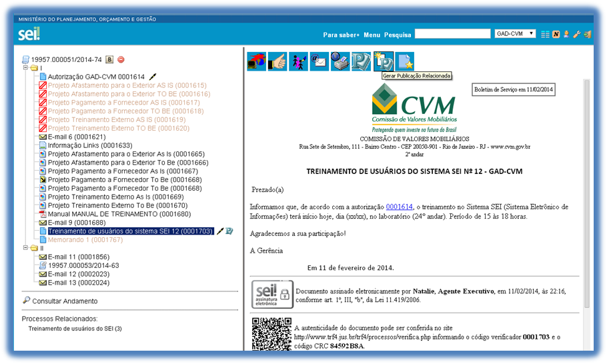Click the process icon before 19957.000051/2014-74
Viewport: 607px width, 364px height.
pyautogui.click(x=25, y=59)
